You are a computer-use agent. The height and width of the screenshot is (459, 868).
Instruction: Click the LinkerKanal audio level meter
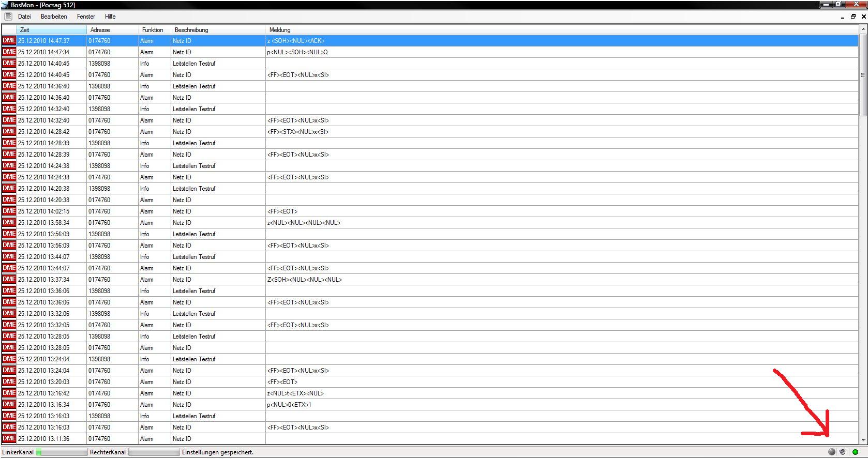[x=62, y=452]
